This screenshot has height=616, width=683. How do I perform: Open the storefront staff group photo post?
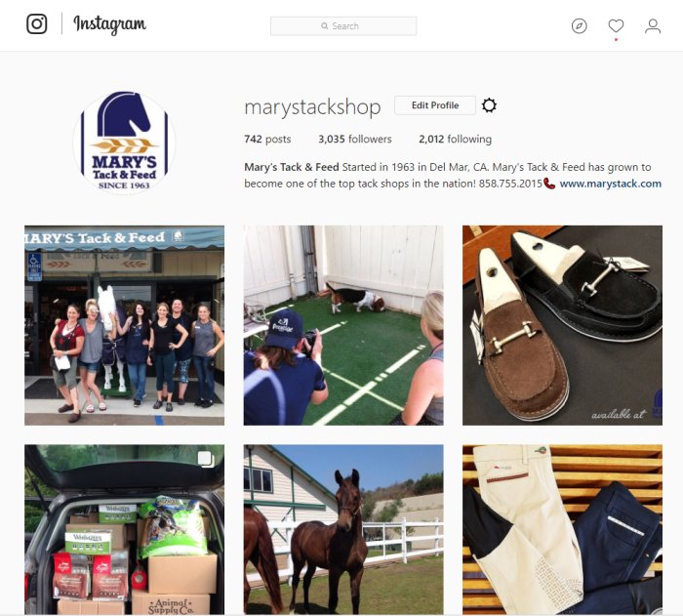point(125,325)
